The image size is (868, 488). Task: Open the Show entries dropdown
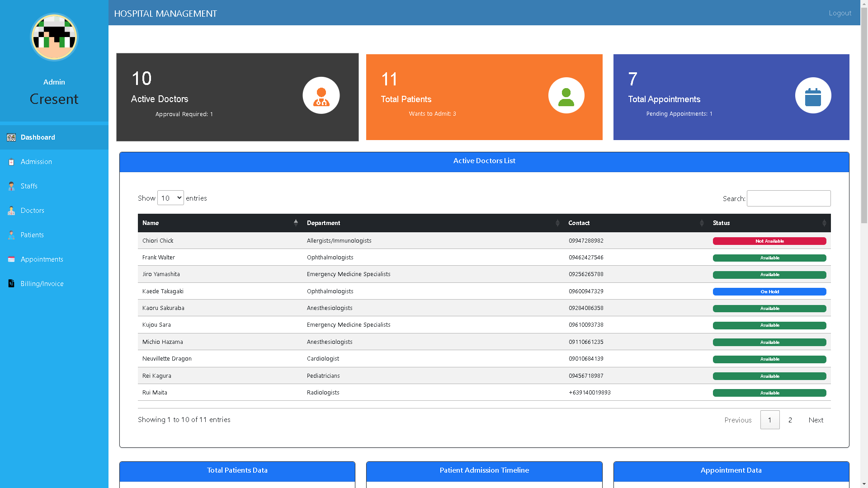click(x=170, y=198)
